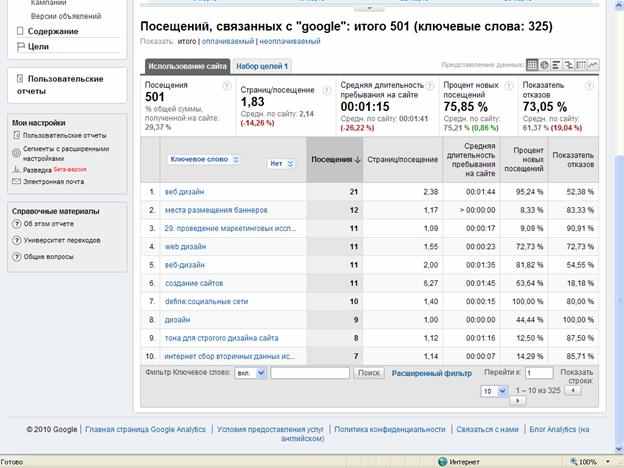
Task: Open the Ключевое слово dimension dropdown
Action: (x=204, y=159)
